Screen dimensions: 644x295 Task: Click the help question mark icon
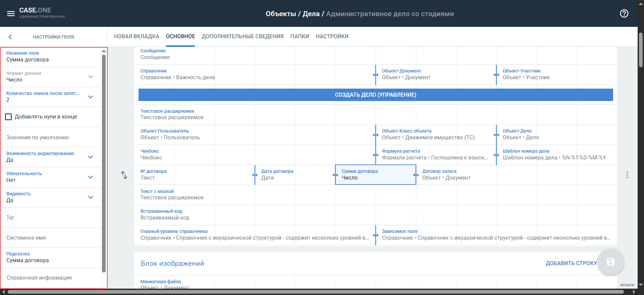[x=624, y=14]
